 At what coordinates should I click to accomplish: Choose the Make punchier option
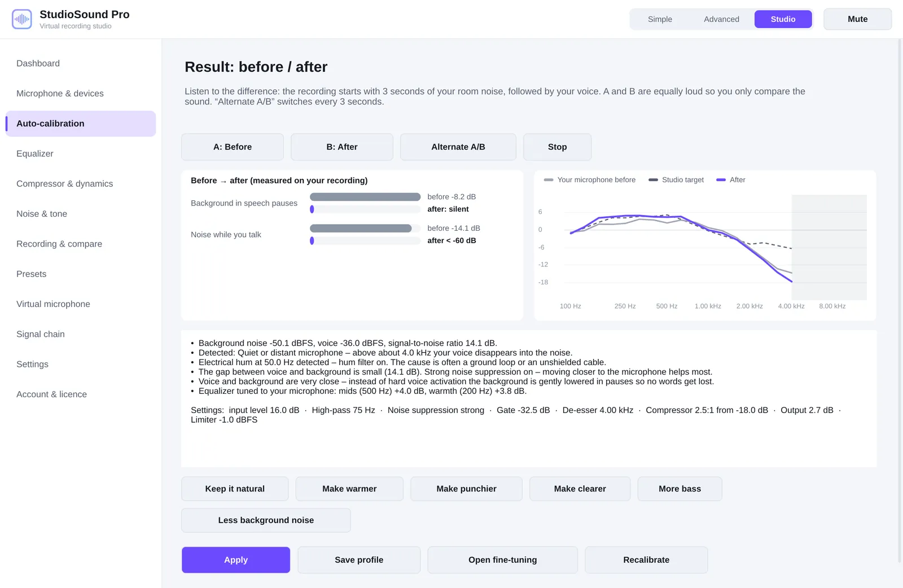point(466,489)
